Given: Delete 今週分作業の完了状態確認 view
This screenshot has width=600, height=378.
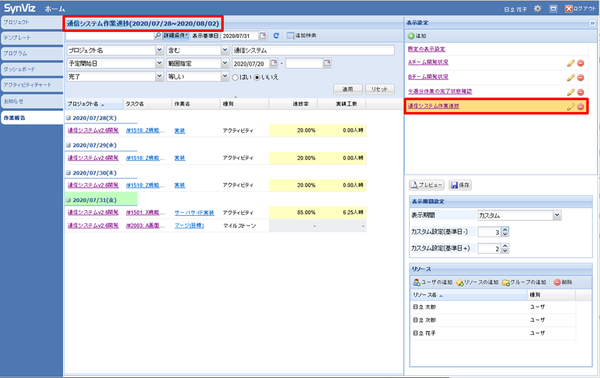Looking at the screenshot, I should [580, 92].
